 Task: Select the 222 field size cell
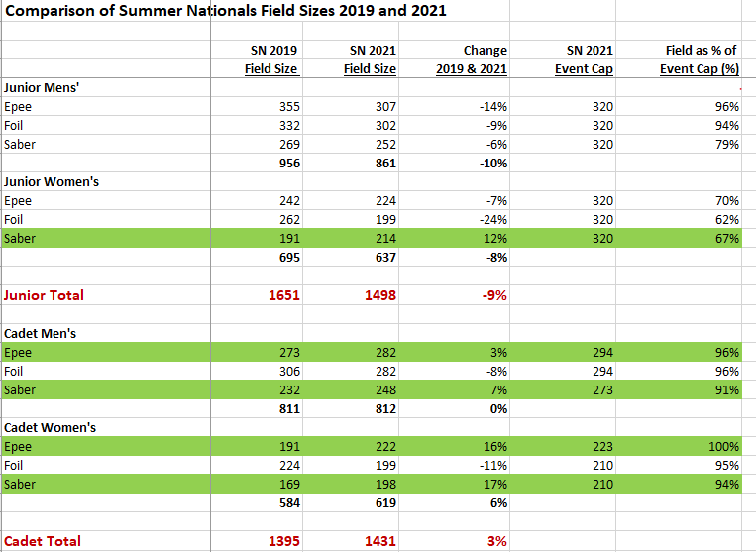pos(385,446)
